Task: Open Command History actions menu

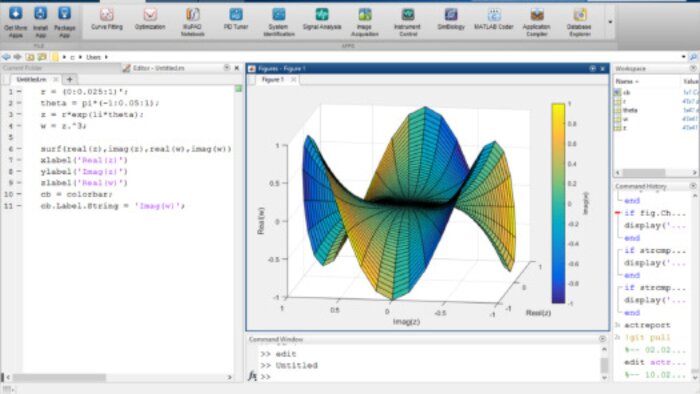Action: point(693,186)
